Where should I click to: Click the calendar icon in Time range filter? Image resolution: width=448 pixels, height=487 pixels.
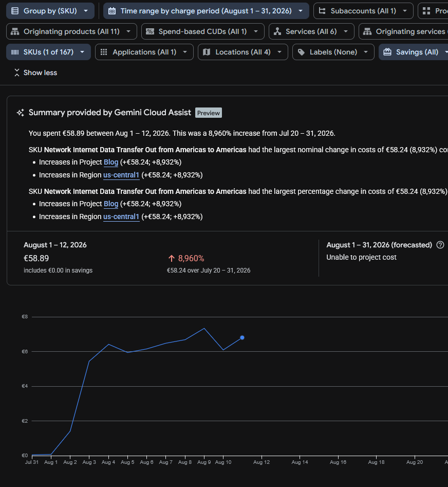pos(111,11)
